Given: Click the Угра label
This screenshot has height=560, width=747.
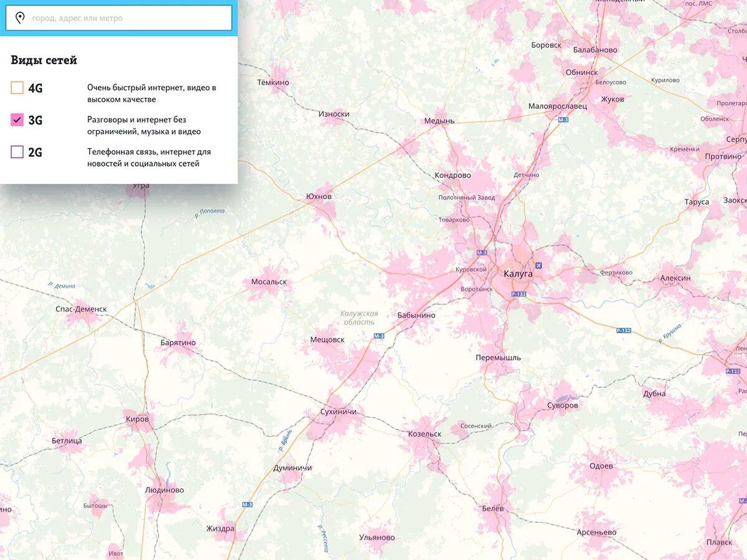Looking at the screenshot, I should point(141,186).
